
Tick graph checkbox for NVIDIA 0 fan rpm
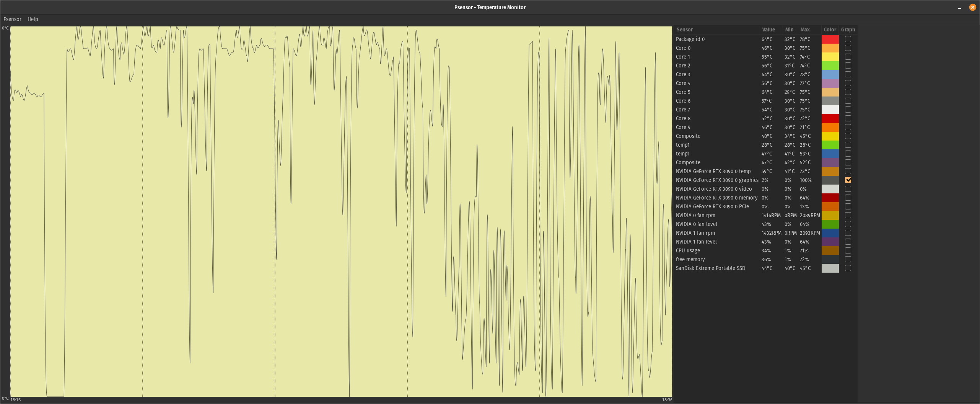[848, 215]
